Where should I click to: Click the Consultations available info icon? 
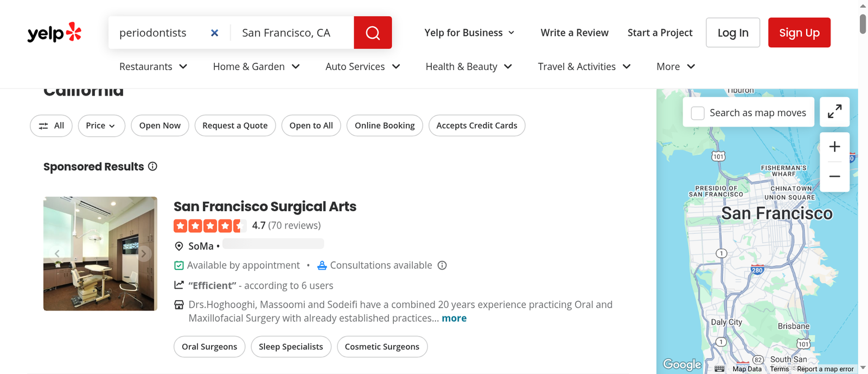pos(442,265)
